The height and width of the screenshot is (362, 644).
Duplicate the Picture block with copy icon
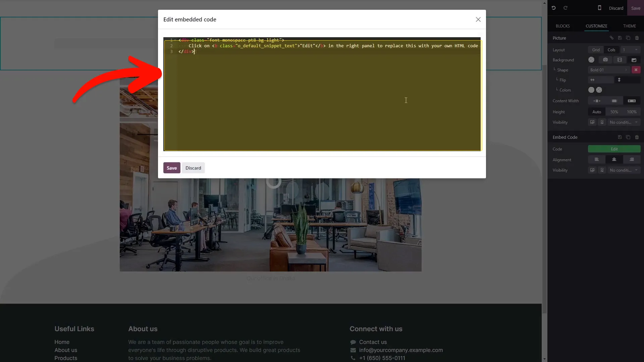628,38
